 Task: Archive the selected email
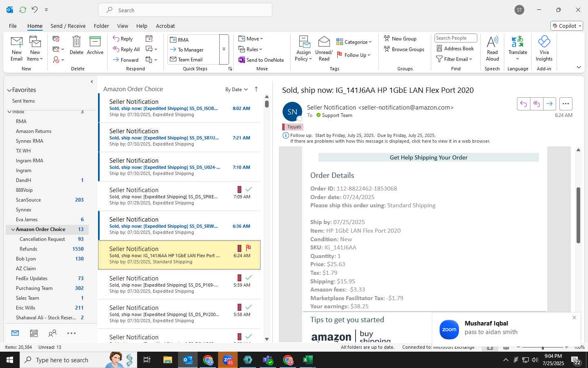click(95, 45)
